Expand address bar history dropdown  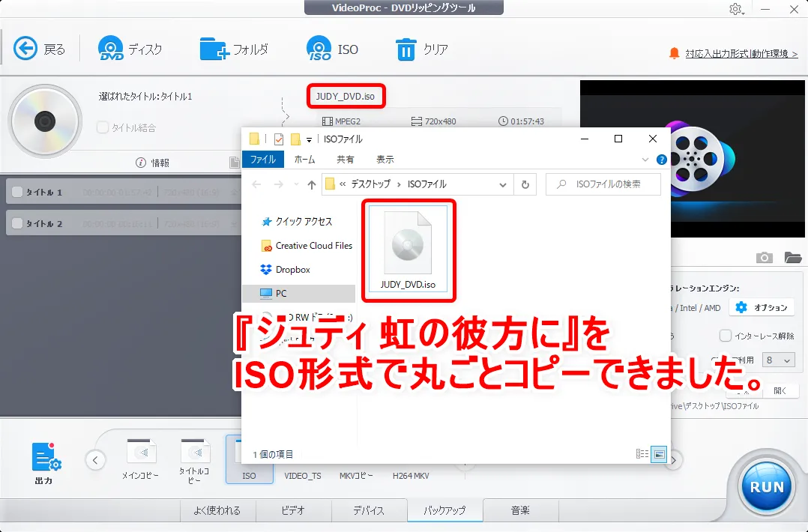503,184
